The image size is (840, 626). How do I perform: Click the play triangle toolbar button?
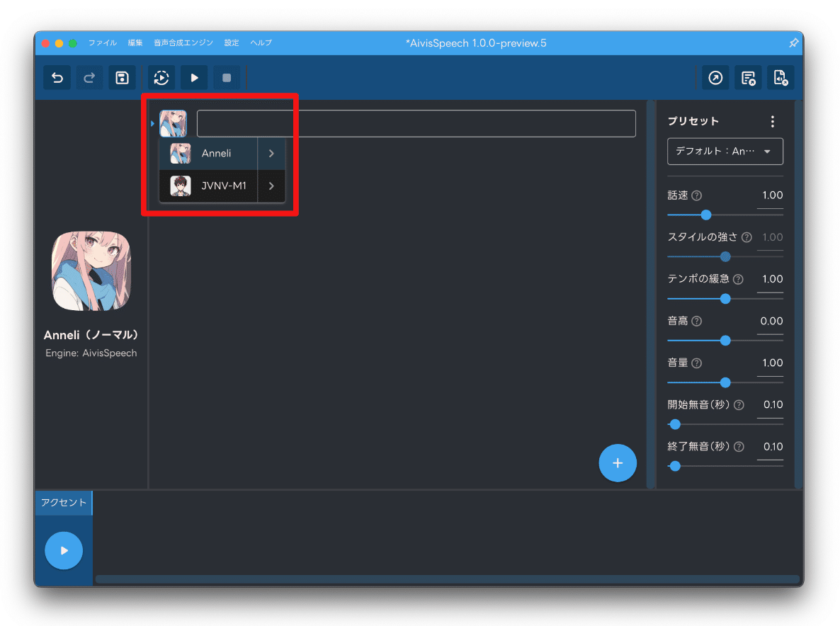pos(195,78)
